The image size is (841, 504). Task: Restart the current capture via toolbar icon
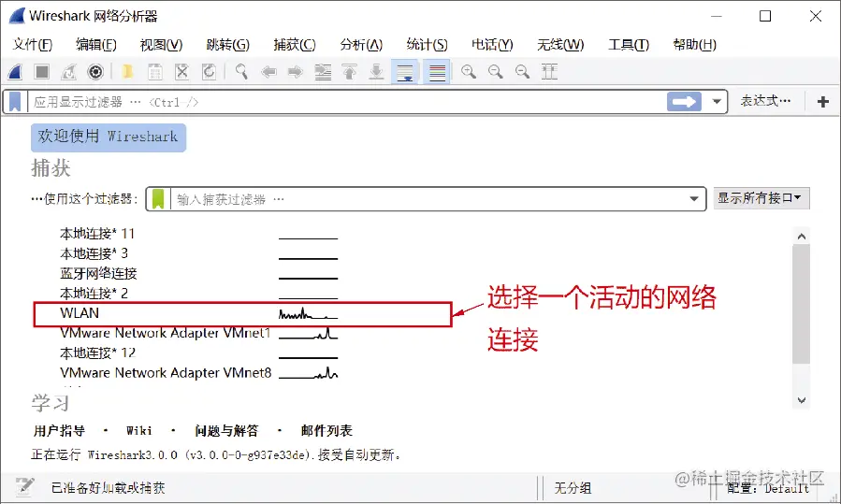tap(68, 71)
